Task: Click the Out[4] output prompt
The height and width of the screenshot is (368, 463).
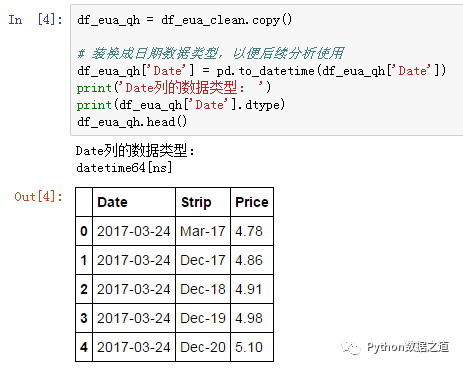Action: [x=38, y=197]
